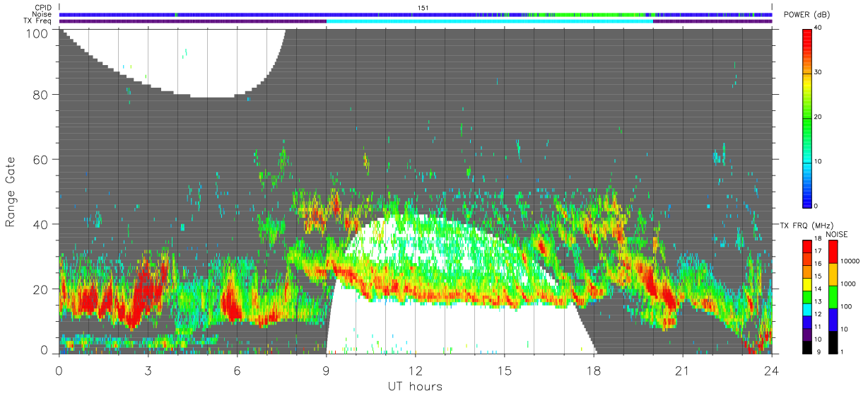The height and width of the screenshot is (401, 868).
Task: Click the 60 tick on Range Gate axis
Action: pos(41,159)
